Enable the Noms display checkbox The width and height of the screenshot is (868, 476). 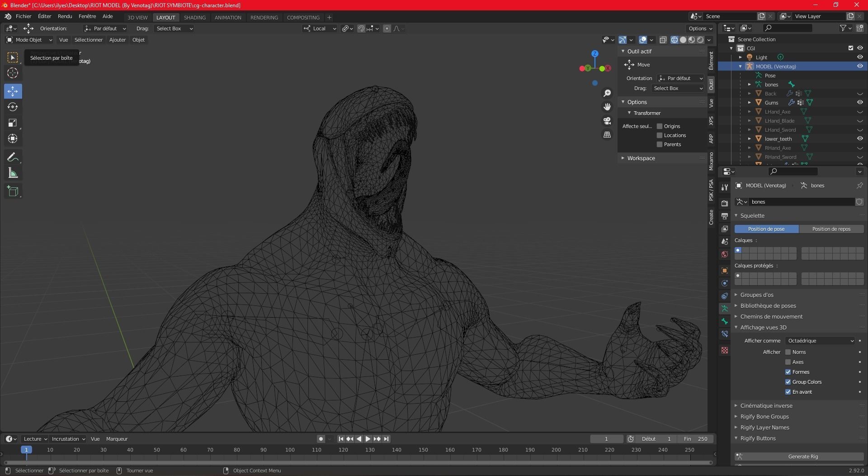[788, 352]
